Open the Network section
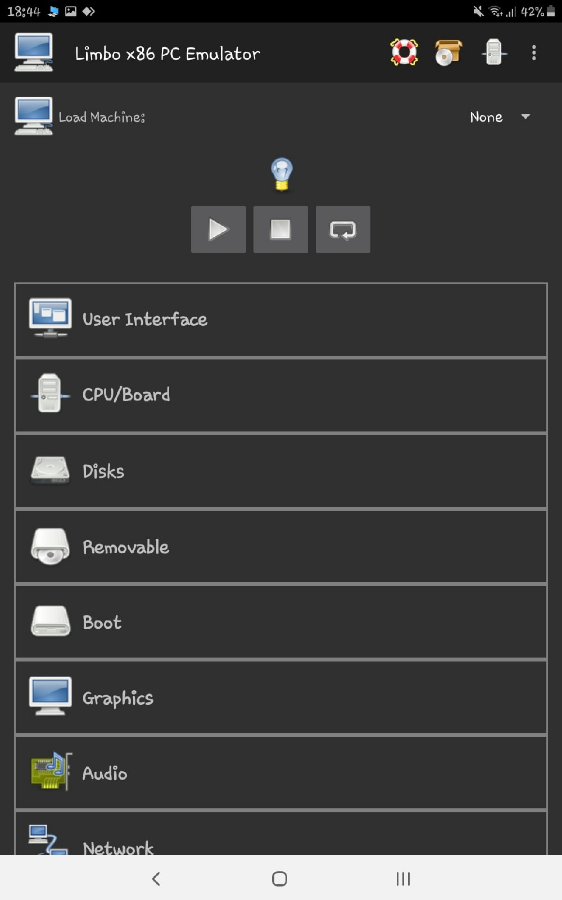The height and width of the screenshot is (900, 562). point(281,833)
